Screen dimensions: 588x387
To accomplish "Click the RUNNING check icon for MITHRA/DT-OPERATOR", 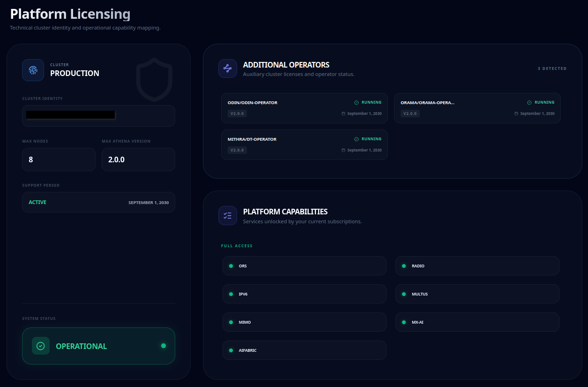I will (x=356, y=139).
